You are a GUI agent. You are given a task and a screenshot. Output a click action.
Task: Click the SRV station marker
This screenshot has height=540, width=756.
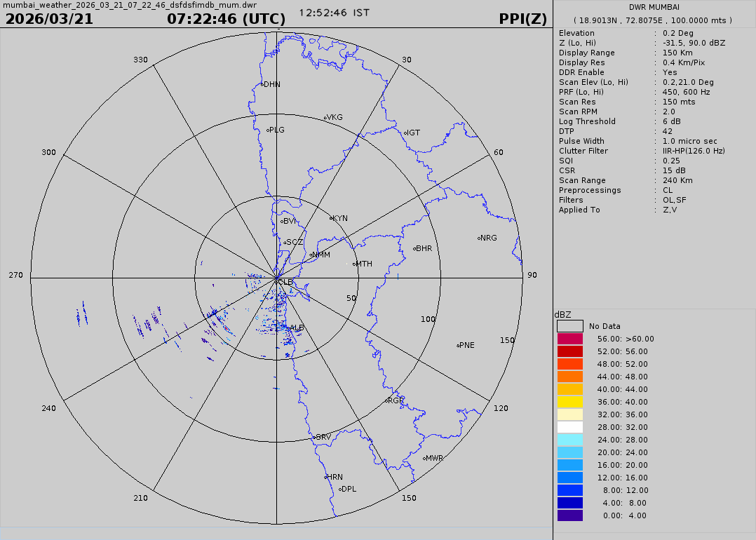314,438
